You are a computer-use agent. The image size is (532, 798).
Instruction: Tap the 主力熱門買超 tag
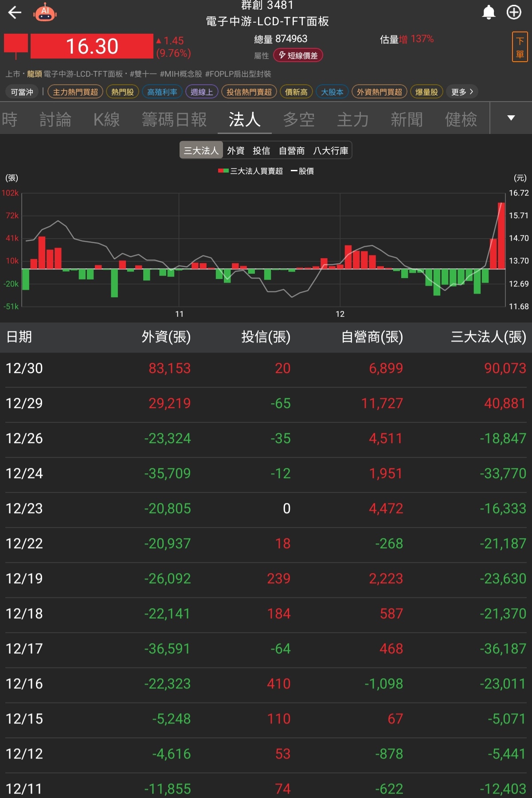[x=75, y=92]
